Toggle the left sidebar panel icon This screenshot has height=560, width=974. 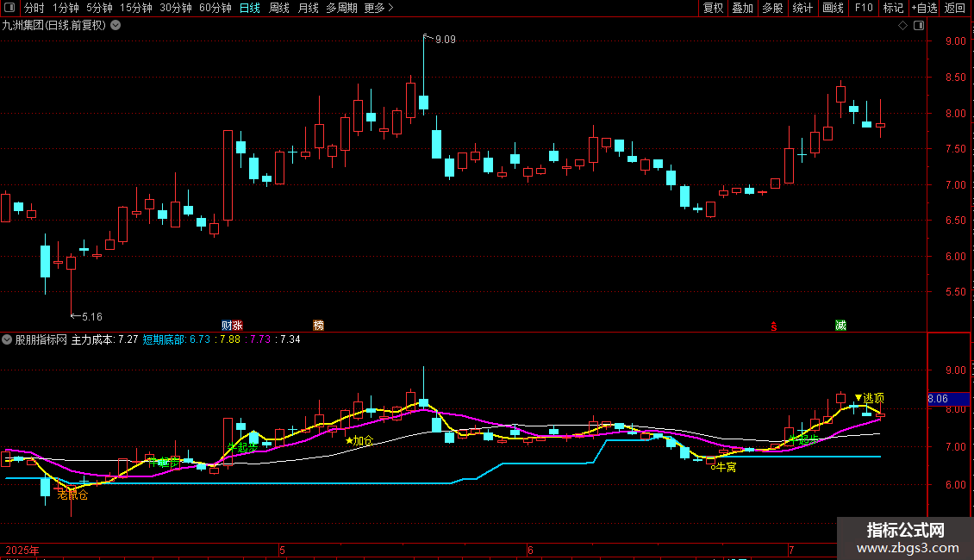[x=9, y=8]
